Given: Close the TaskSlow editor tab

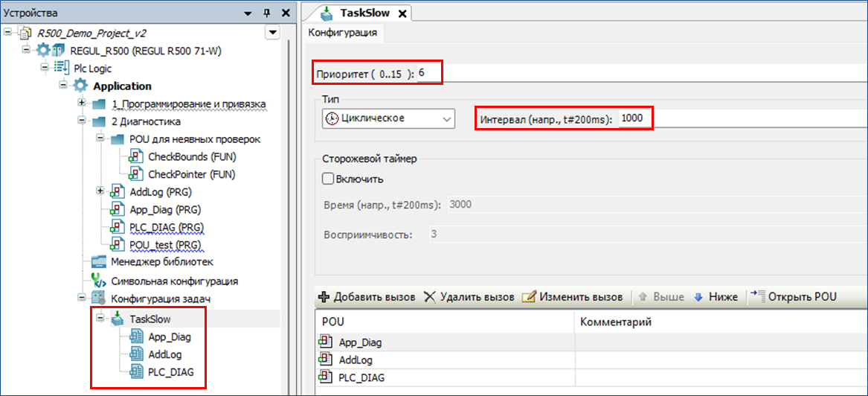Looking at the screenshot, I should pos(402,13).
